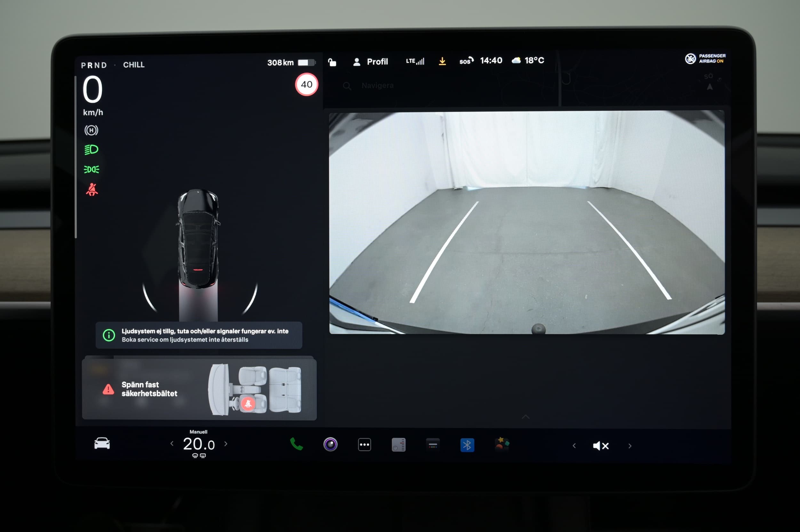
Task: Tap the green info icon in alert
Action: pyautogui.click(x=109, y=335)
